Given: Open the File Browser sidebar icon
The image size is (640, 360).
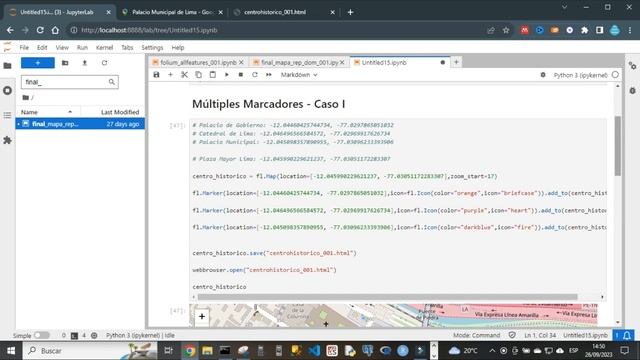Looking at the screenshot, I should point(7,65).
